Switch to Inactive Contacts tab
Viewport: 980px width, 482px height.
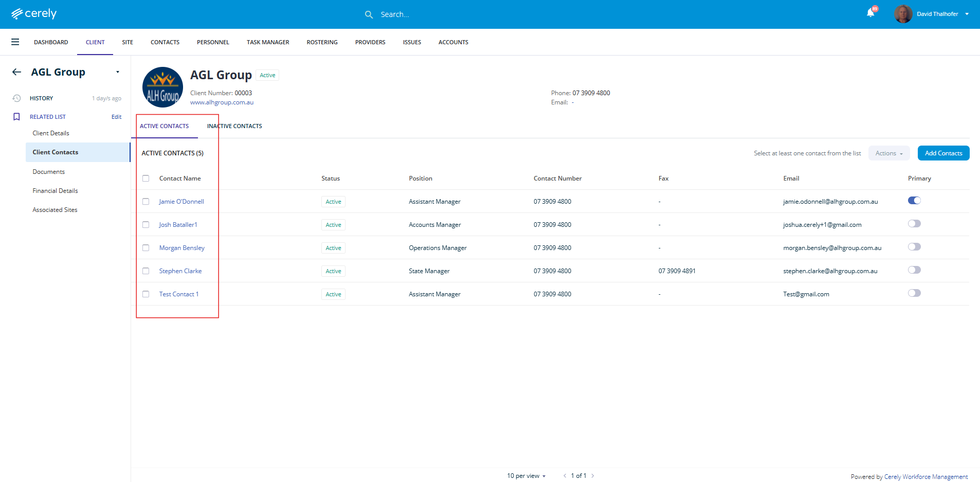point(234,126)
